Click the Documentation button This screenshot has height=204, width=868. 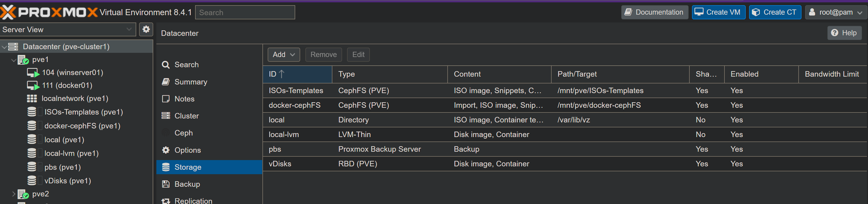coord(654,13)
